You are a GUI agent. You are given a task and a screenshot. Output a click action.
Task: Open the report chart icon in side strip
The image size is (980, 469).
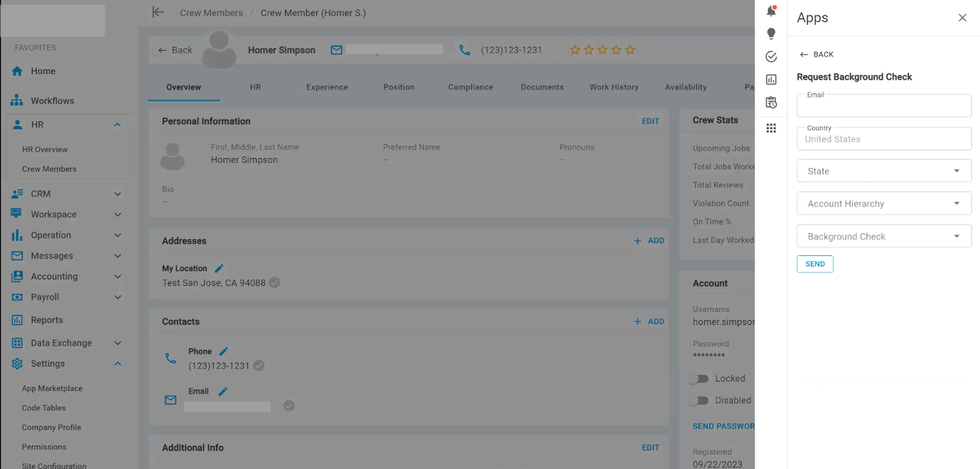[771, 80]
